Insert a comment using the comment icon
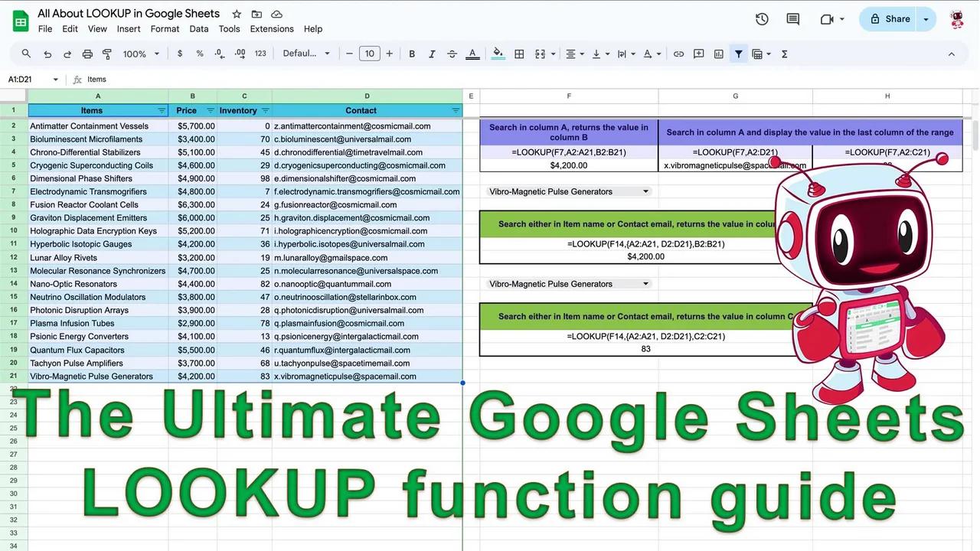Viewport: 980px width, 551px height. point(697,54)
